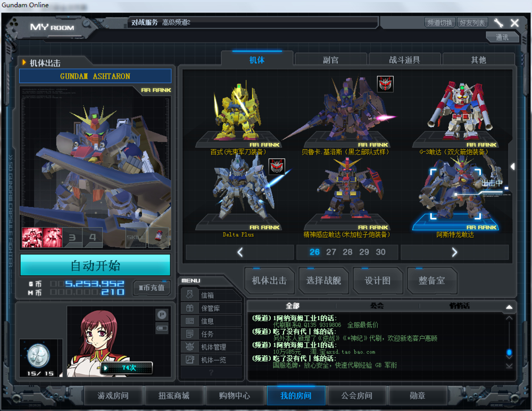Click the 自动开始 auto start button
Screen dimensions: 532x411
tap(95, 265)
